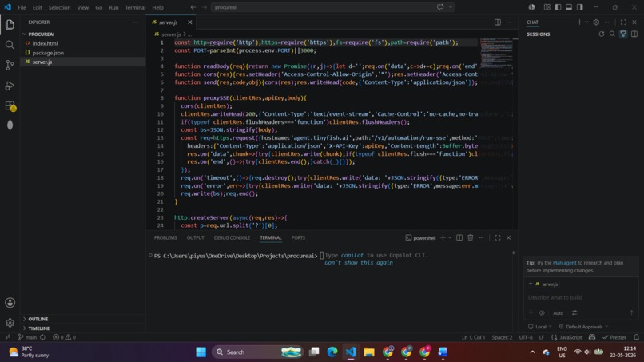Close the server.js editor tab
The width and height of the screenshot is (644, 362).
click(x=189, y=22)
